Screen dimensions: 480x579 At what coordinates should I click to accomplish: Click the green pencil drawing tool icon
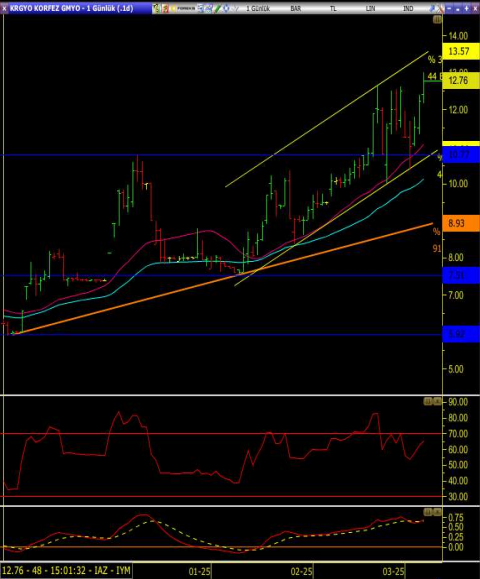pyautogui.click(x=217, y=8)
